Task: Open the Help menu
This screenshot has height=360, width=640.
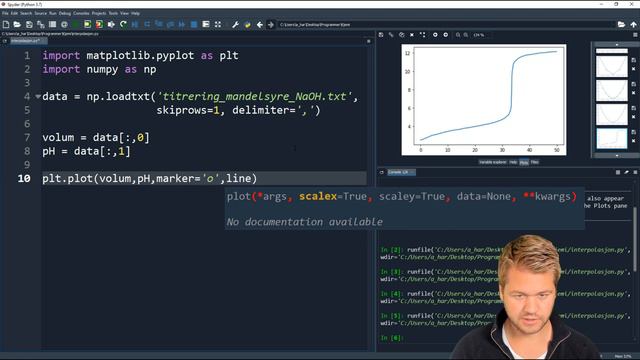Action: (135, 13)
